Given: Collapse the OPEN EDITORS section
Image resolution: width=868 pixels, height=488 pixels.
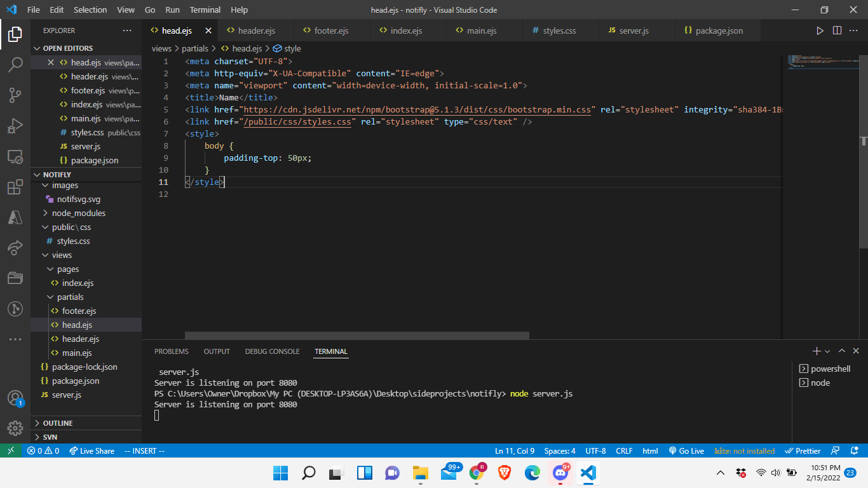Looking at the screenshot, I should [x=37, y=48].
